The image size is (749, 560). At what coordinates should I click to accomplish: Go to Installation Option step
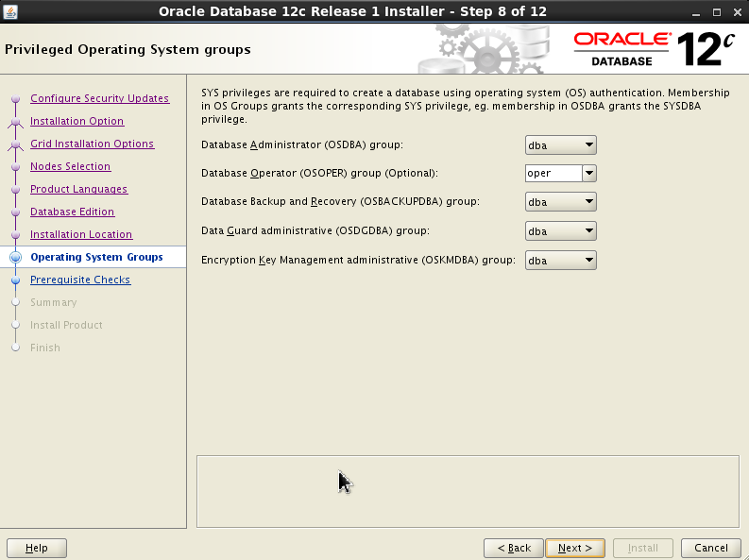click(77, 121)
